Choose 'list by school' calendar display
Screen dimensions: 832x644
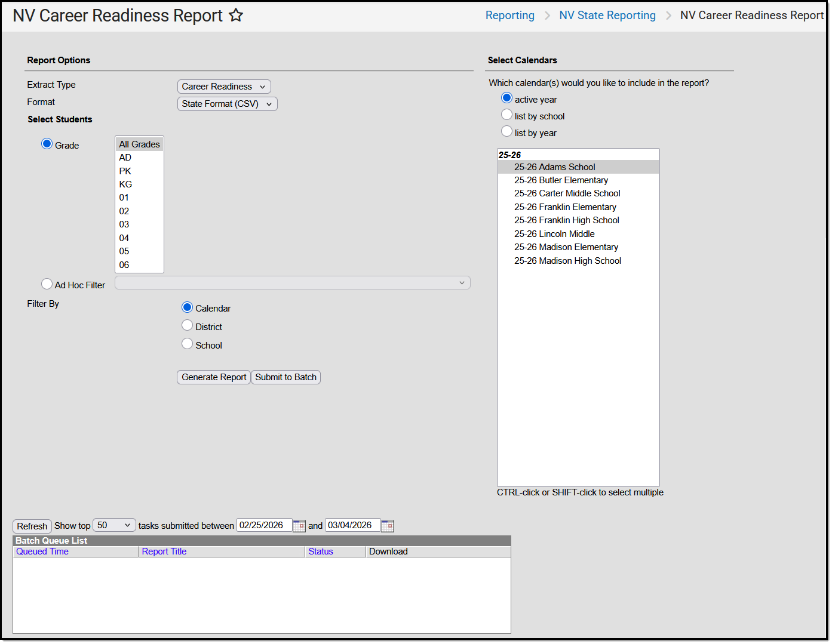coord(506,114)
